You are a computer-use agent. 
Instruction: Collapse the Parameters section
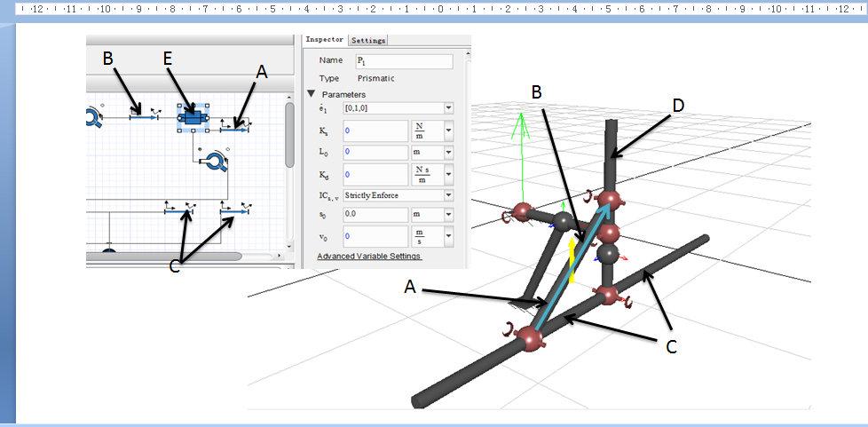click(x=312, y=94)
